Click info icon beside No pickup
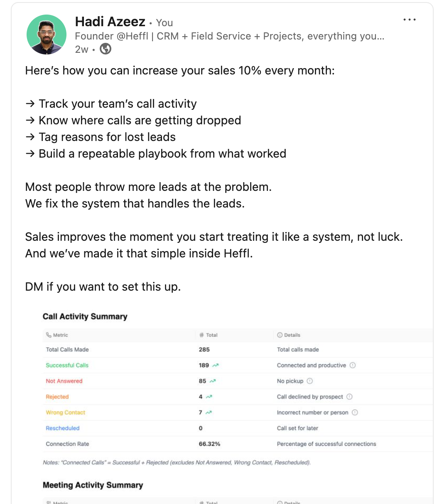The height and width of the screenshot is (504, 442). pos(309,381)
